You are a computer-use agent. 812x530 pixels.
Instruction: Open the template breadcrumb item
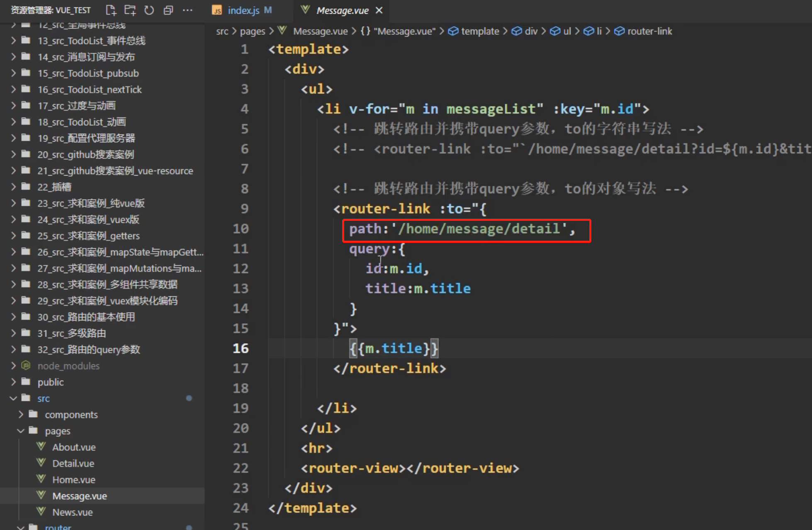pyautogui.click(x=474, y=31)
